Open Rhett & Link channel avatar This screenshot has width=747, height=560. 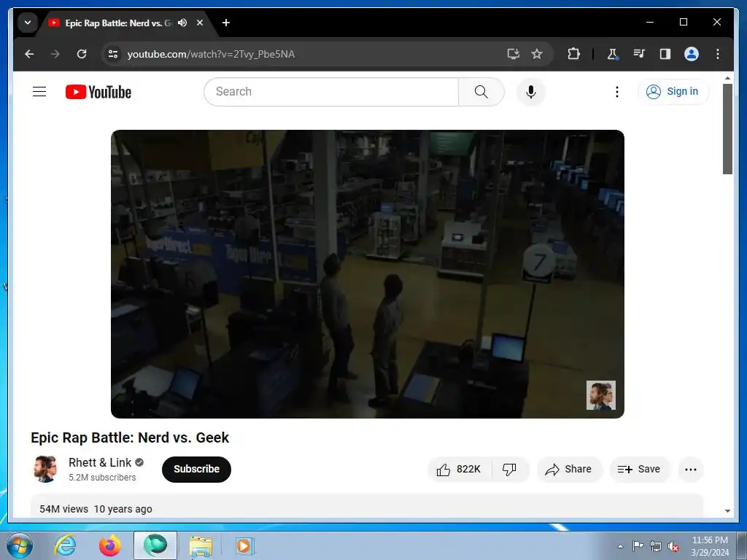(45, 469)
